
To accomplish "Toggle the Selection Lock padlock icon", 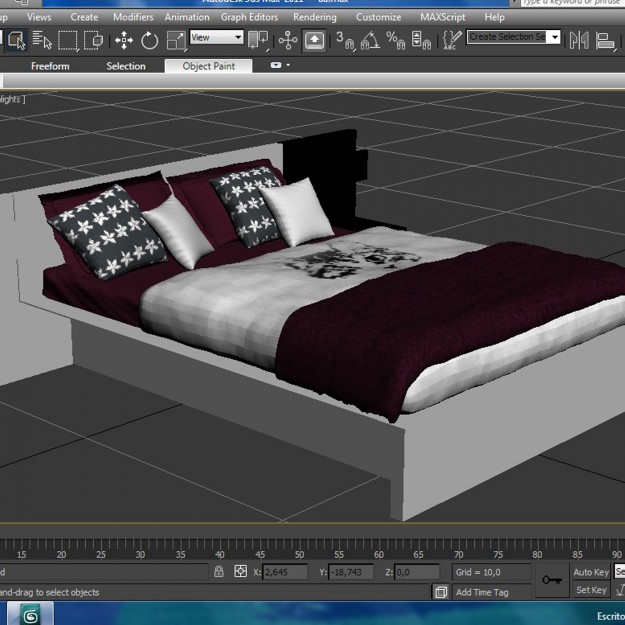I will pos(218,571).
